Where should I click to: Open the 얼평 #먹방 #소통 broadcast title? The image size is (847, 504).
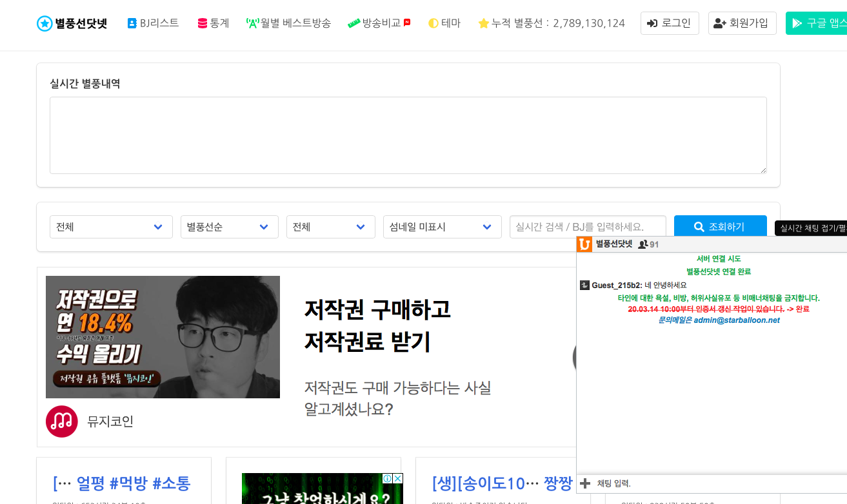tap(121, 483)
